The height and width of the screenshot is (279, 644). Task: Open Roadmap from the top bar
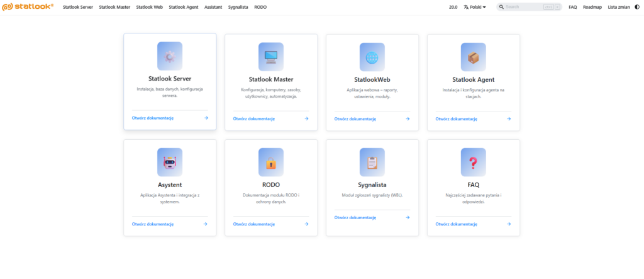point(592,7)
